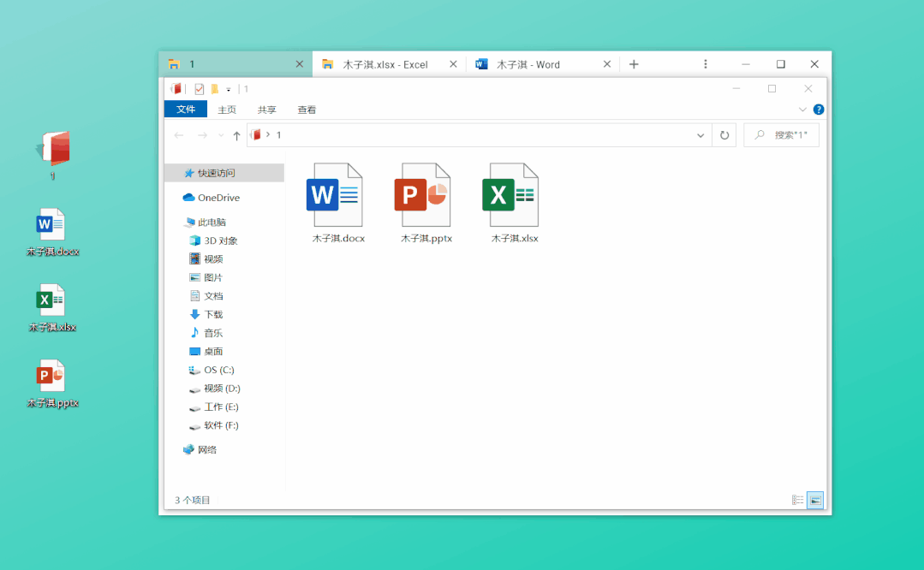The height and width of the screenshot is (570, 924).
Task: Go back with the left arrow
Action: pyautogui.click(x=179, y=135)
